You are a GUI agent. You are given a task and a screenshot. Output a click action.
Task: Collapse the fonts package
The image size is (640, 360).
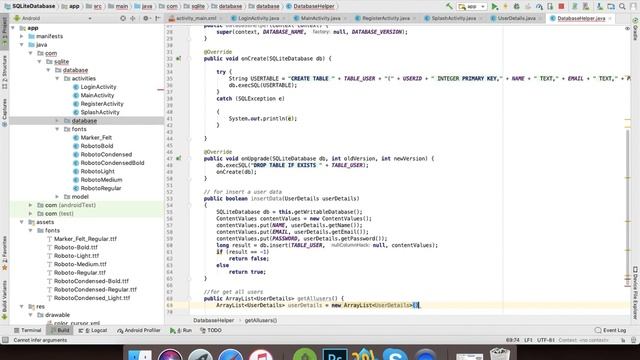[57, 129]
